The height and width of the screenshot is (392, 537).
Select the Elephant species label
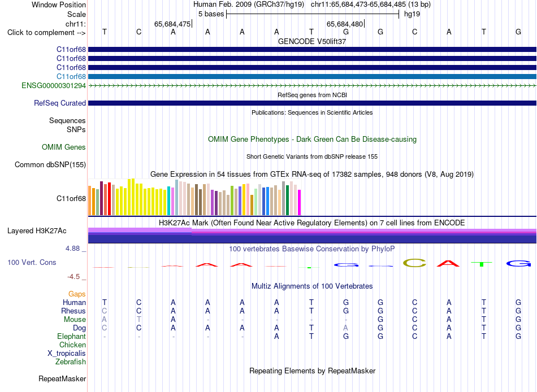point(72,337)
